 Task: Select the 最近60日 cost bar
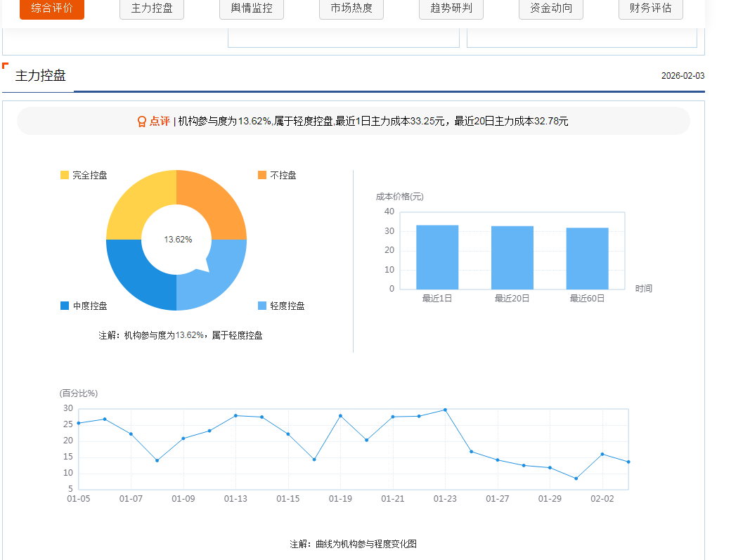[x=588, y=257]
